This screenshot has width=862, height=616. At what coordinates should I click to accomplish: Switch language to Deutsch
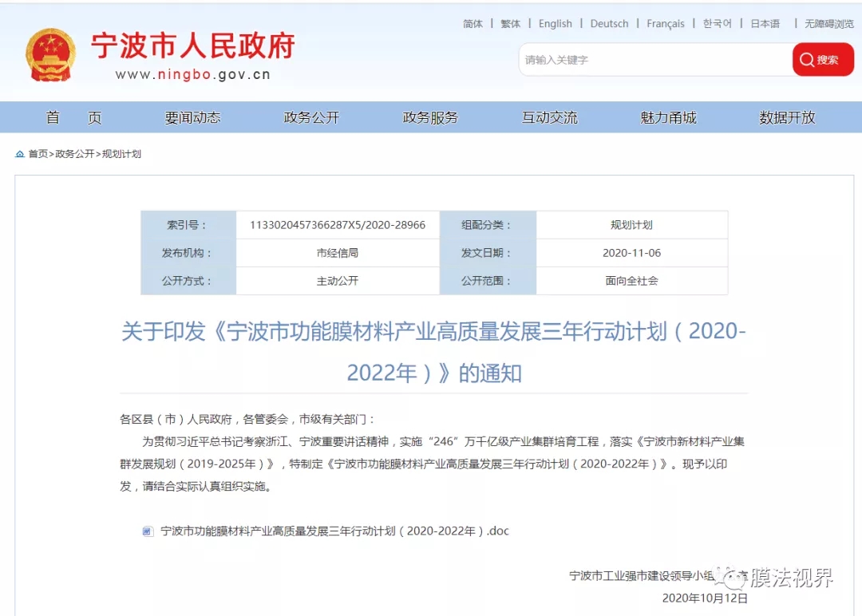coord(609,24)
